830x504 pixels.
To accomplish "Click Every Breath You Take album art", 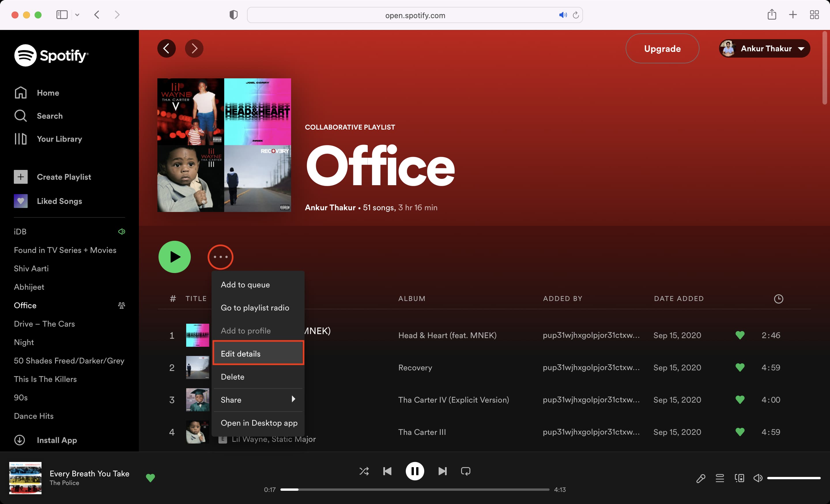I will [25, 478].
